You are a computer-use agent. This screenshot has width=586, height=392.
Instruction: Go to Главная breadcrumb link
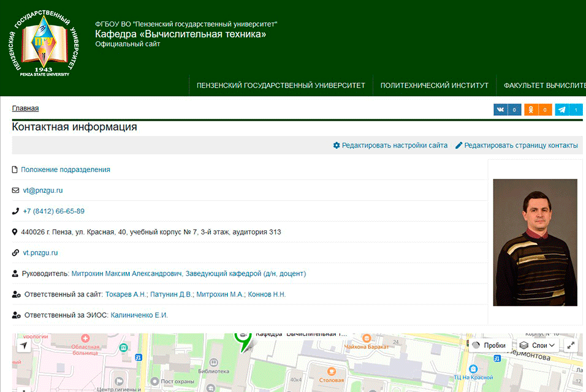[25, 108]
